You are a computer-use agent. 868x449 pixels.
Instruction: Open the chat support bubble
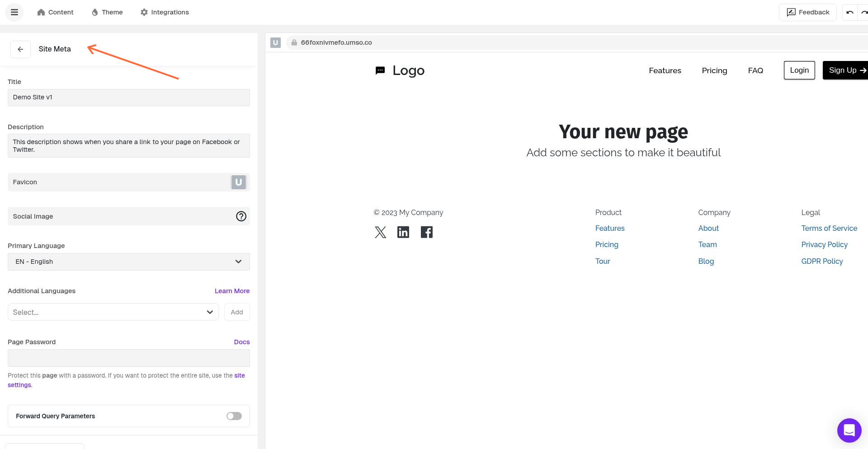click(849, 430)
